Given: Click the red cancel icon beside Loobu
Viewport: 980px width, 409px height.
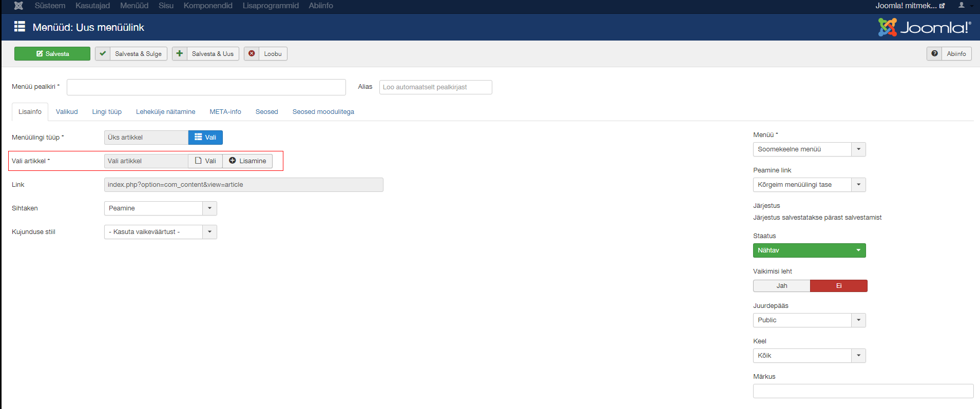Looking at the screenshot, I should point(252,54).
